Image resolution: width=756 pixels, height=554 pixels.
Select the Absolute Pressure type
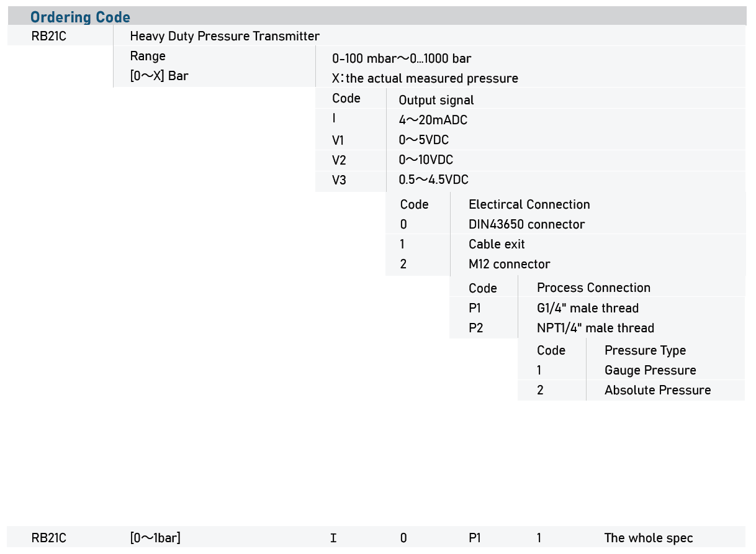[x=657, y=390]
